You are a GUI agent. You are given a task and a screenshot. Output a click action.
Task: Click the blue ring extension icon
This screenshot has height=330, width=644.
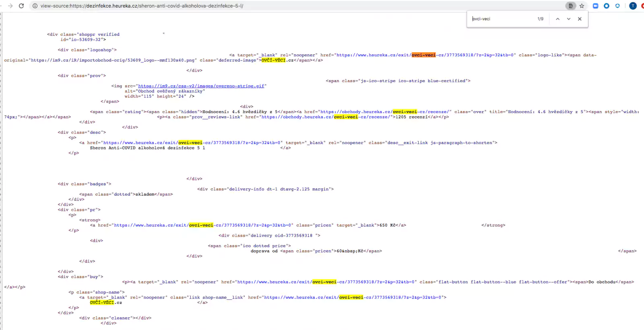point(607,6)
